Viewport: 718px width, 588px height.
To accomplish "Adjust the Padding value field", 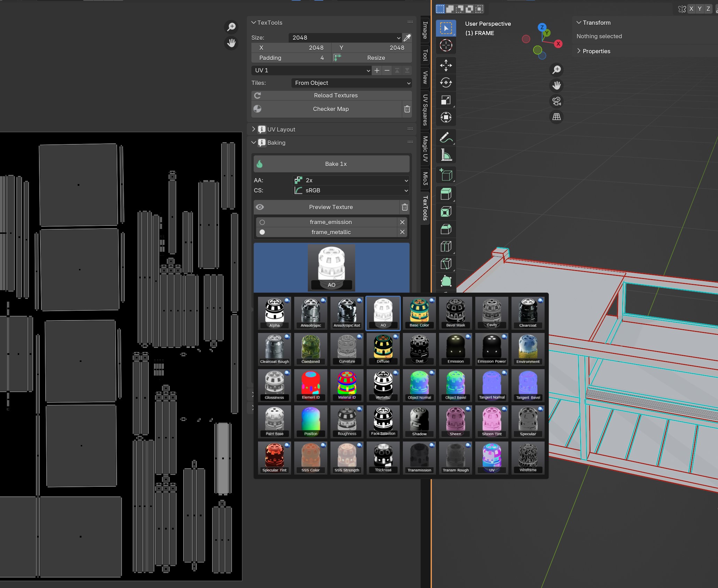I will pyautogui.click(x=291, y=58).
